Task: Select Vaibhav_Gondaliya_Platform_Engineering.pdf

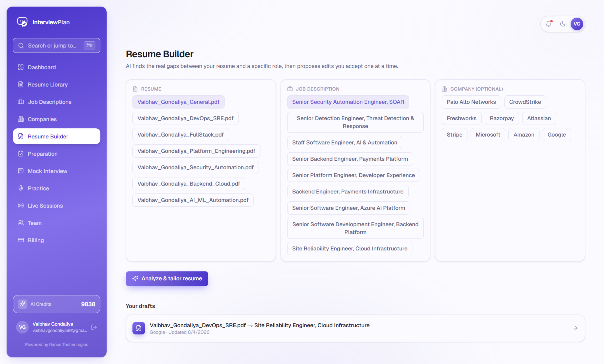Action: point(196,151)
